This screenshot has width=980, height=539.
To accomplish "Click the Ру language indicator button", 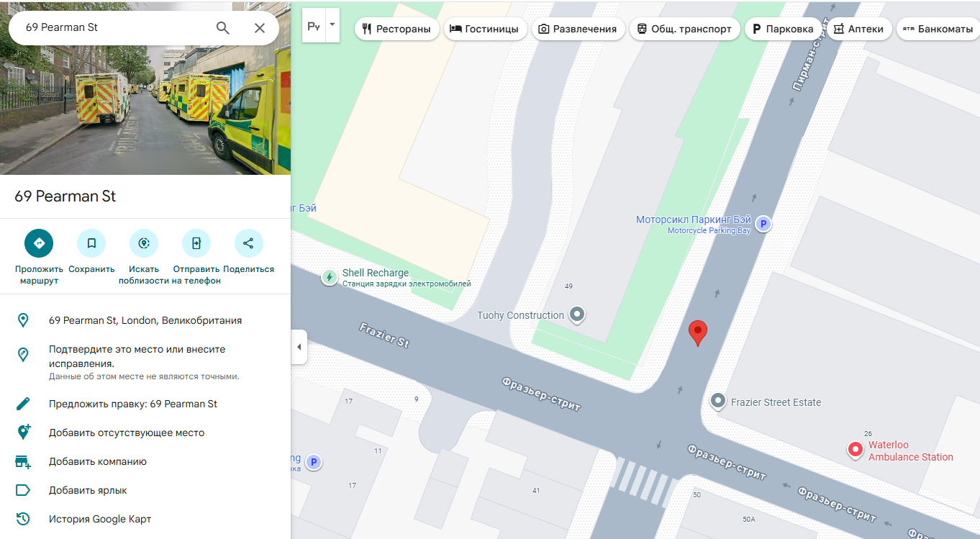I will point(314,26).
